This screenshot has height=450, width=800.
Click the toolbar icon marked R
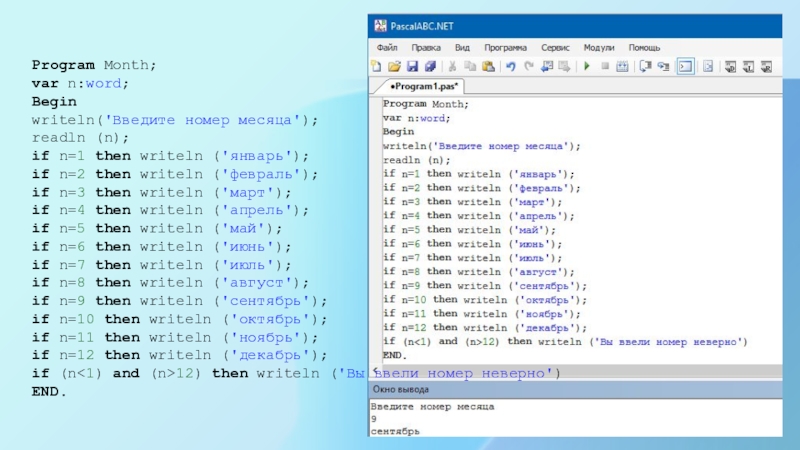(x=766, y=66)
